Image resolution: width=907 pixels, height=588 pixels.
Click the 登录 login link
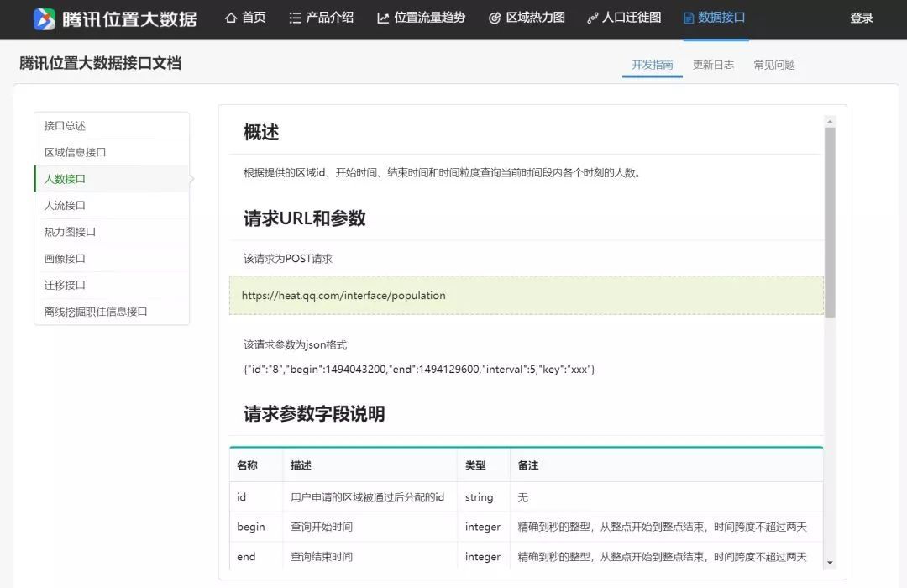point(861,18)
